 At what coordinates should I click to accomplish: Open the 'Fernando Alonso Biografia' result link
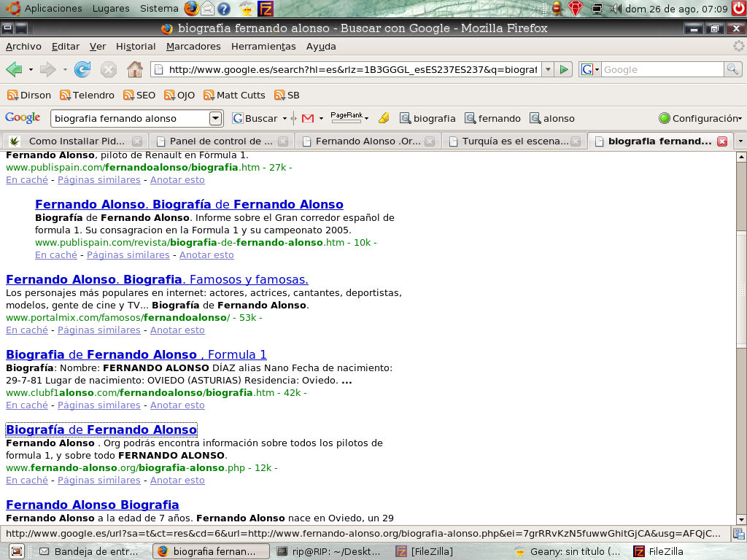pos(93,505)
